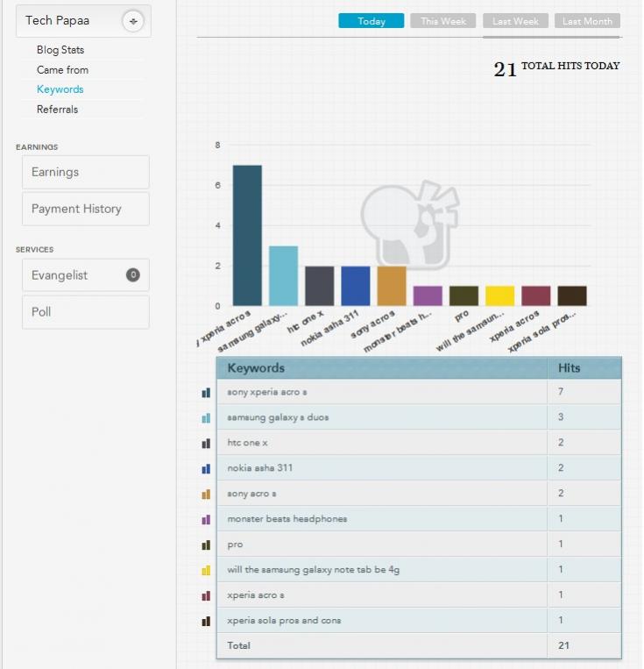Click the maroon xperia acro s bar
Screen dimensions: 644x669
point(536,295)
